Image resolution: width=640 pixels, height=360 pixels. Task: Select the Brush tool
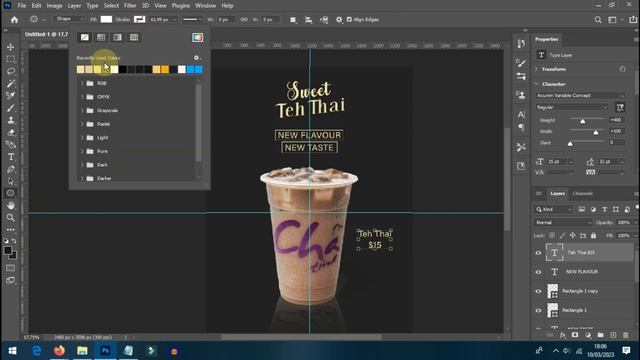[11, 108]
